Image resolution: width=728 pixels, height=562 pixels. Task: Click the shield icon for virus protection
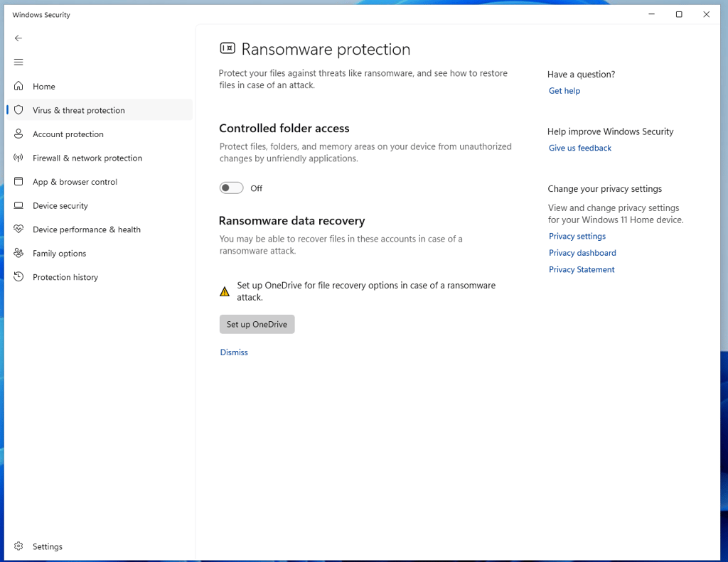pyautogui.click(x=18, y=110)
